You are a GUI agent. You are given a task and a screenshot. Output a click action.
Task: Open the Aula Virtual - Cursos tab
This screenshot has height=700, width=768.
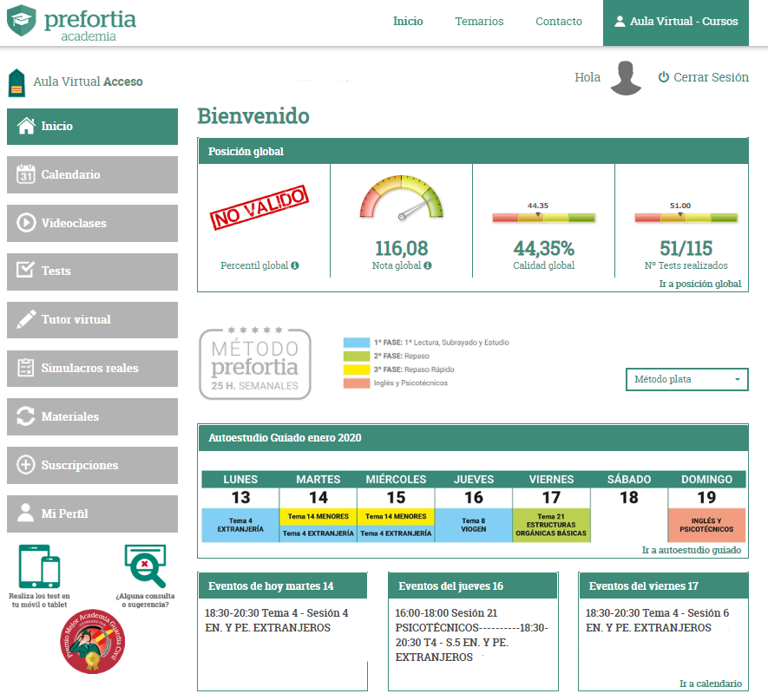pos(676,23)
